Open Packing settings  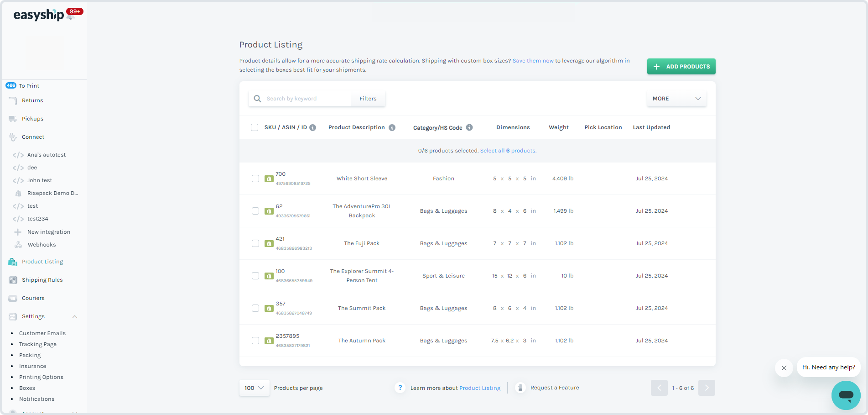tap(30, 355)
